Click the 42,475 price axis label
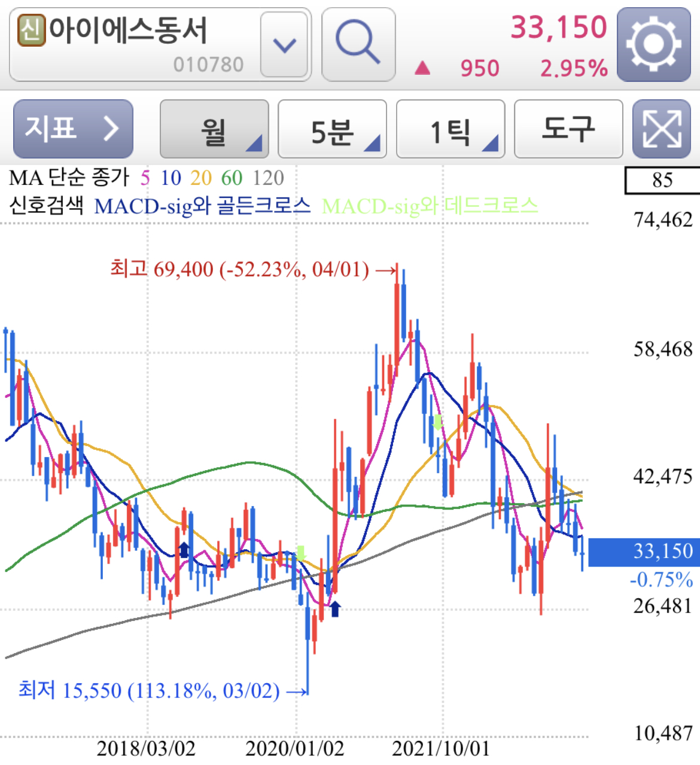Screen dimensions: 700x765 pos(663,477)
